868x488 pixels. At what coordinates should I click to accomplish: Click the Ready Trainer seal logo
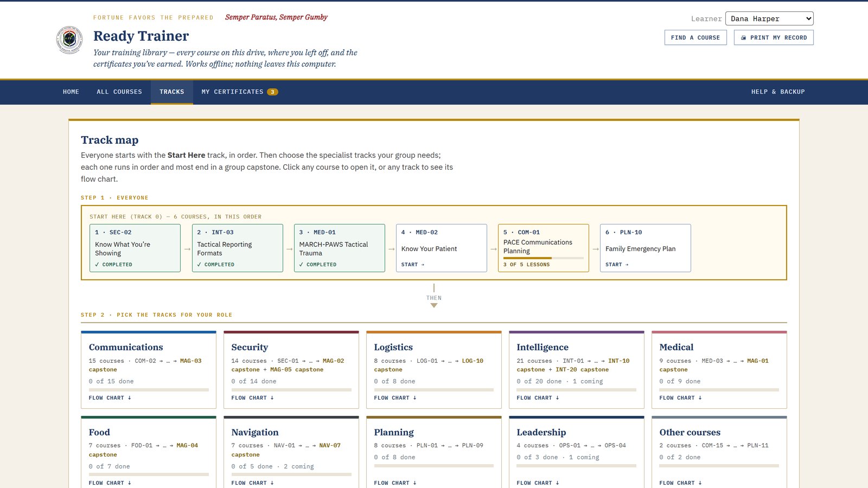point(70,40)
